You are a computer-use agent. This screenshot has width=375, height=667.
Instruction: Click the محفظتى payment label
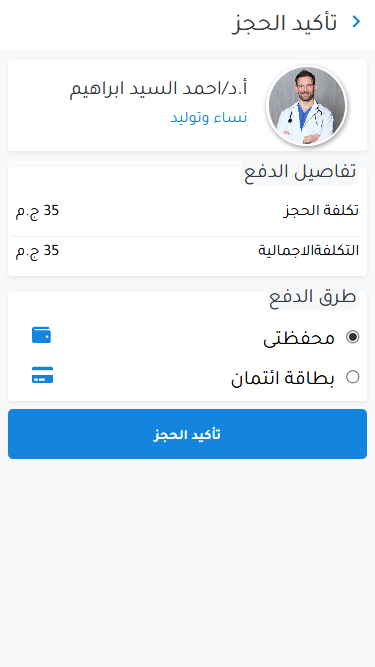pos(299,338)
